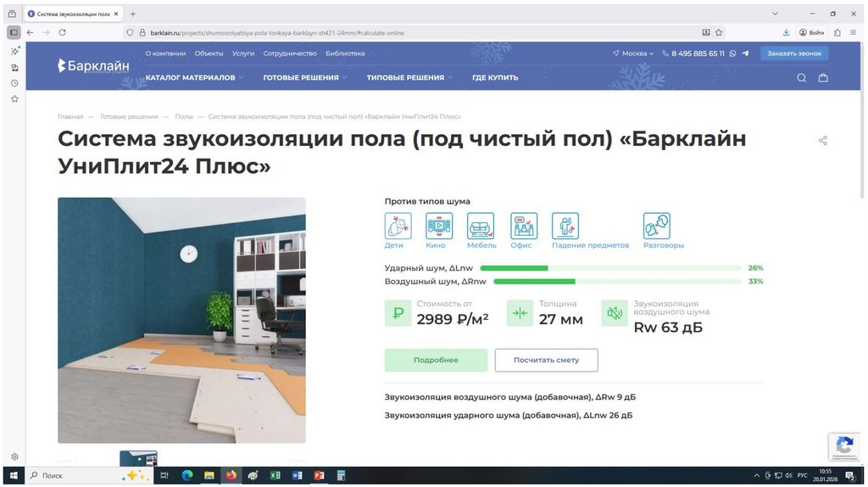Toggle the browser sidebar button
The image size is (868, 487).
(14, 33)
